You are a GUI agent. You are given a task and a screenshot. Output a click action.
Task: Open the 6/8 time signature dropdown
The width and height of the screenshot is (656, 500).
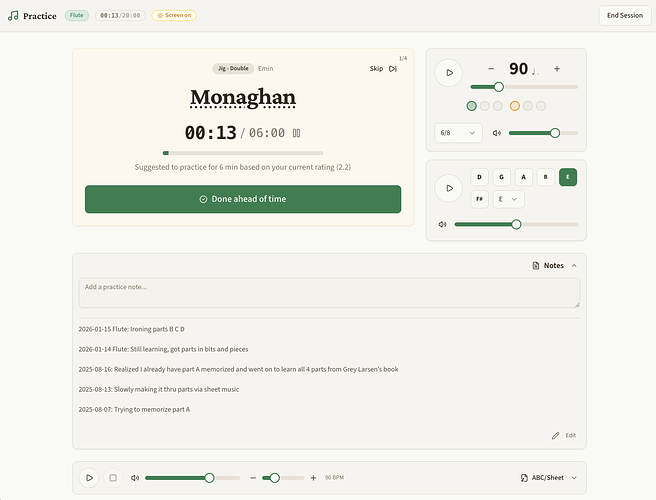(458, 133)
